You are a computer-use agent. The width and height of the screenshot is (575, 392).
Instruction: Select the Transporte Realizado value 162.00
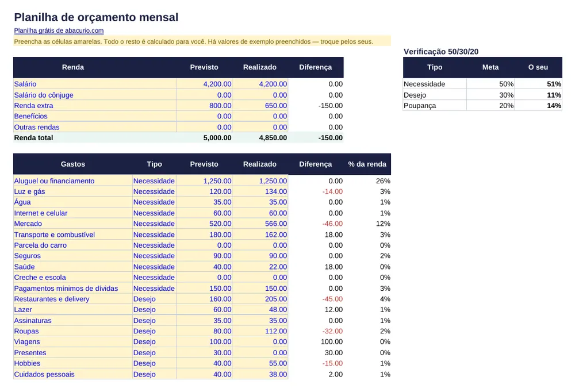[276, 235]
